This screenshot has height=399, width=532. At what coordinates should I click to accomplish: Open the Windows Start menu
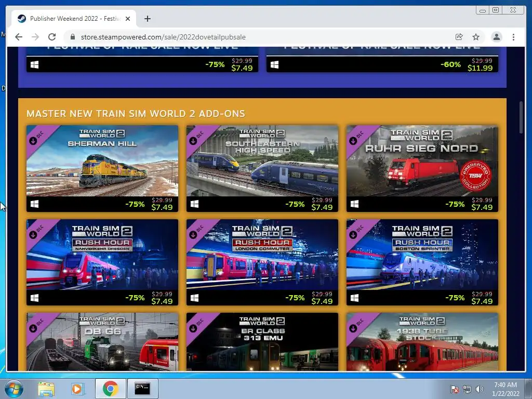coord(14,389)
